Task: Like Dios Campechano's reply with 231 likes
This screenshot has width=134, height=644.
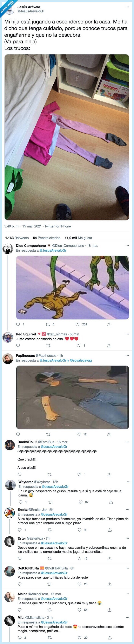Action: click(x=78, y=324)
